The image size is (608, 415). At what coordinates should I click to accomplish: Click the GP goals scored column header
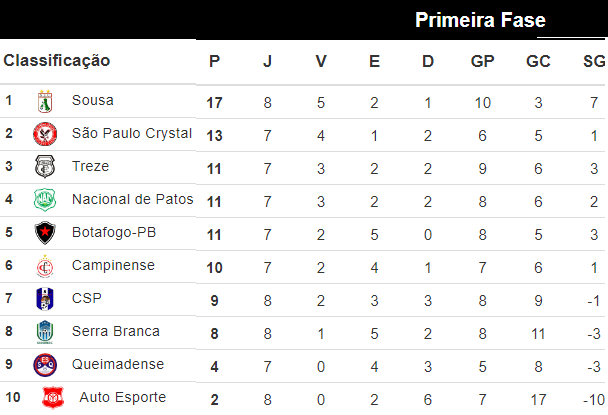coord(483,61)
